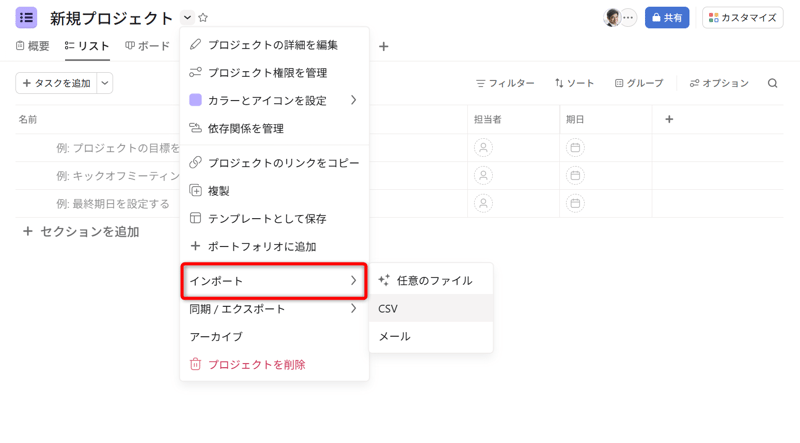This screenshot has width=800, height=443.
Task: Open dropdown arrow next to タスクを追加
Action: pyautogui.click(x=105, y=84)
